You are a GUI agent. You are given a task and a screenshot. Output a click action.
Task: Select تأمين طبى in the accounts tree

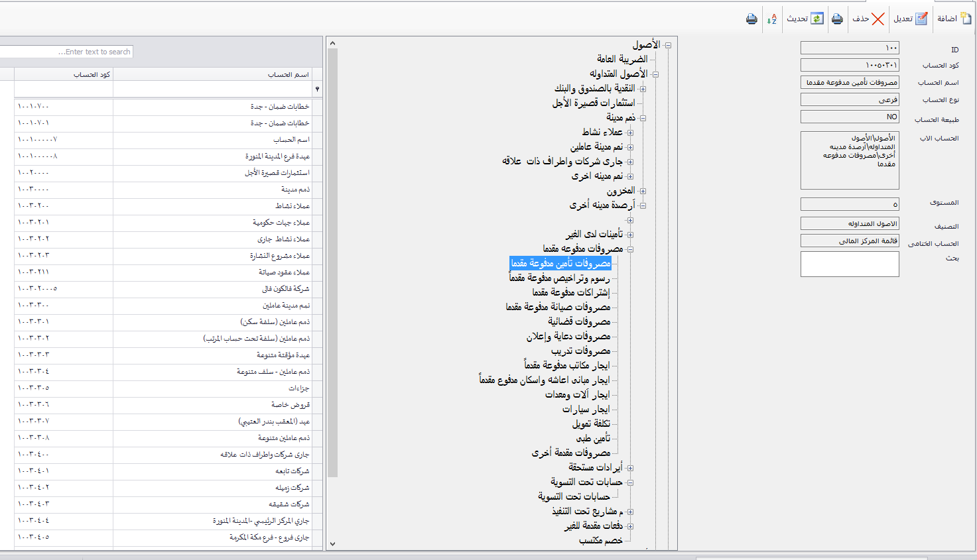coord(592,439)
